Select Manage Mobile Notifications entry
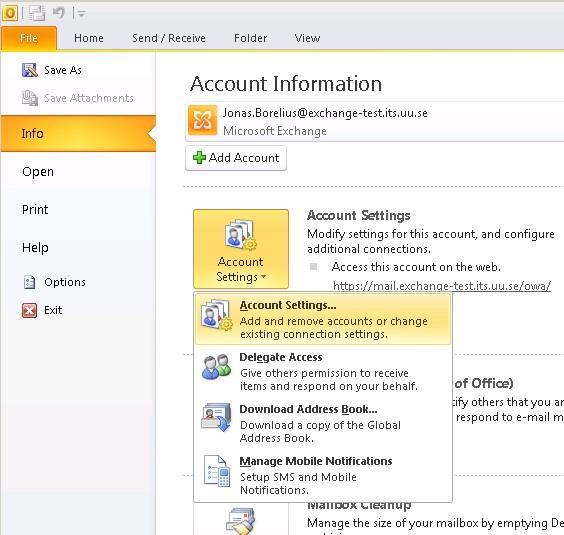Image resolution: width=564 pixels, height=535 pixels. [323, 475]
